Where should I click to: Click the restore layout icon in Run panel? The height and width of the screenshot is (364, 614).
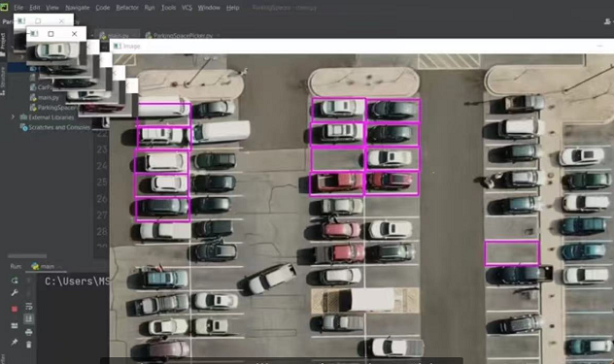coord(15,325)
